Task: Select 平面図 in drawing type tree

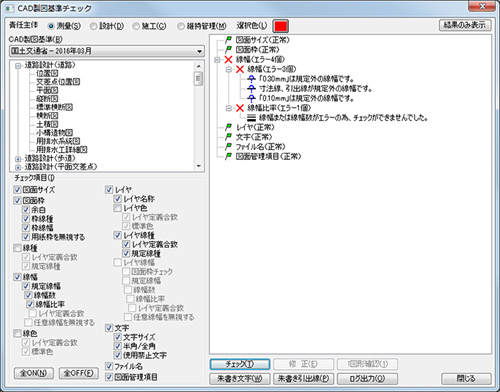Action: tap(47, 90)
